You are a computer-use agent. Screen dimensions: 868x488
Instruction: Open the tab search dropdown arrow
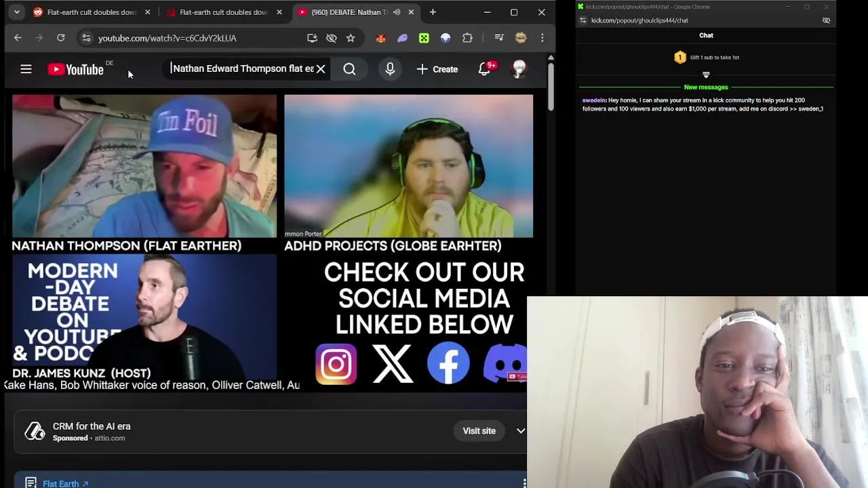pos(16,12)
